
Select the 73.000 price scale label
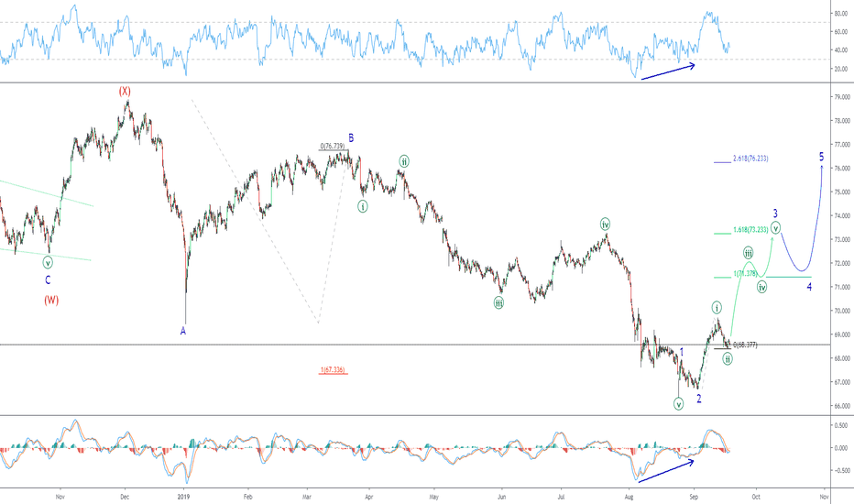click(841, 240)
